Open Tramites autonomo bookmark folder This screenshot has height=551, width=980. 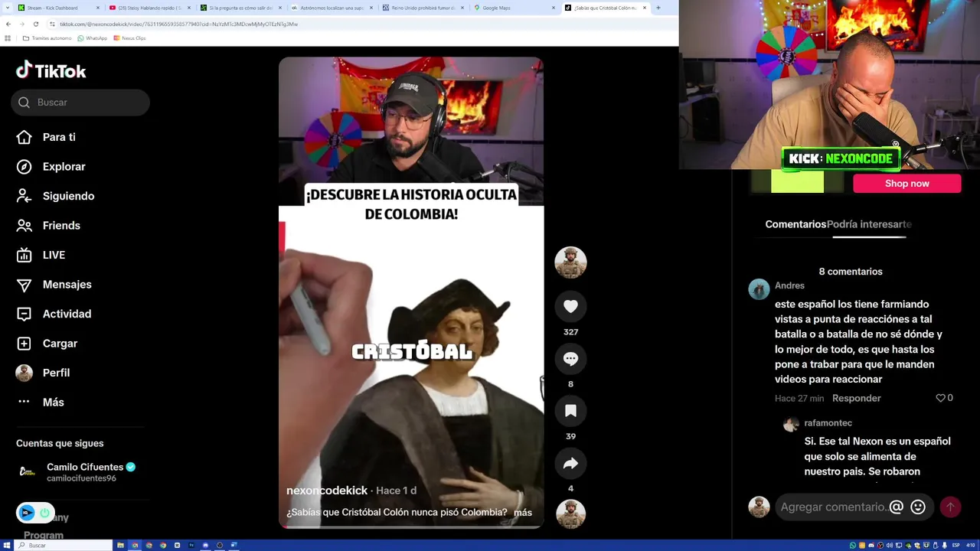click(x=47, y=38)
